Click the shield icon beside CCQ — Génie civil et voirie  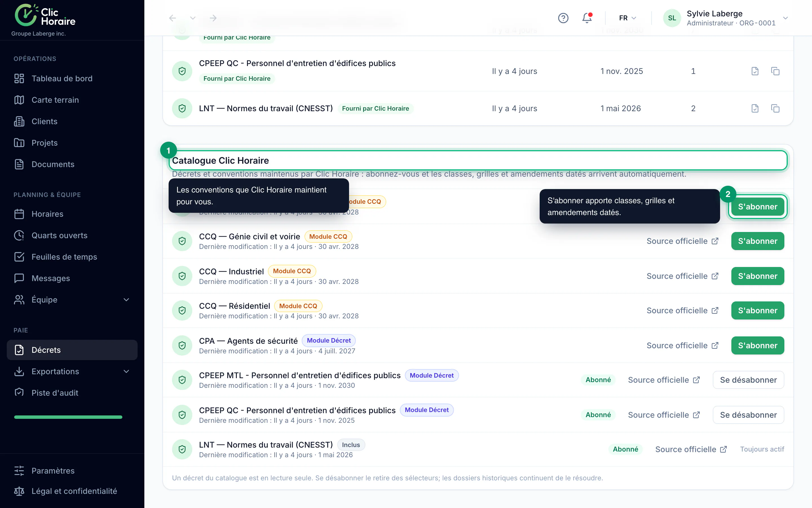[182, 241]
